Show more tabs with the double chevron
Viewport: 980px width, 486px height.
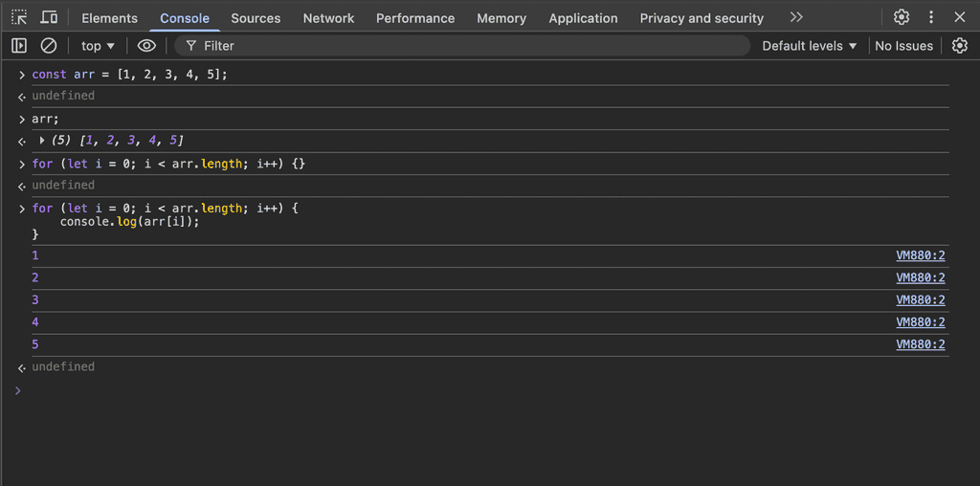click(x=796, y=17)
